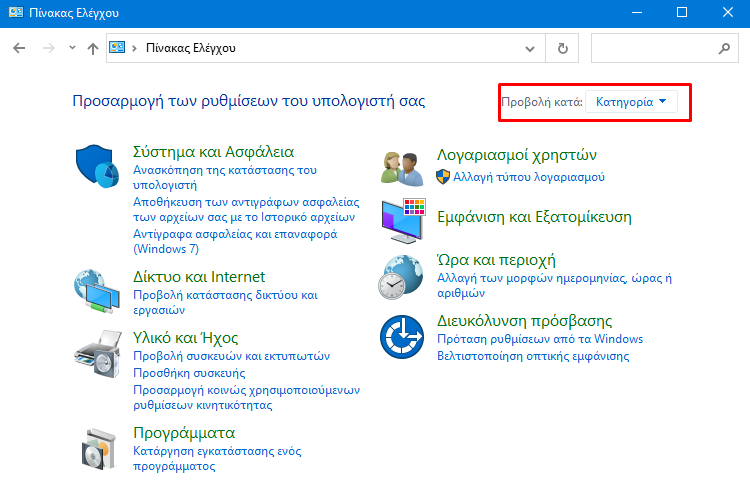
Task: Click the Appearance and Personalization monitor icon
Action: [x=403, y=221]
